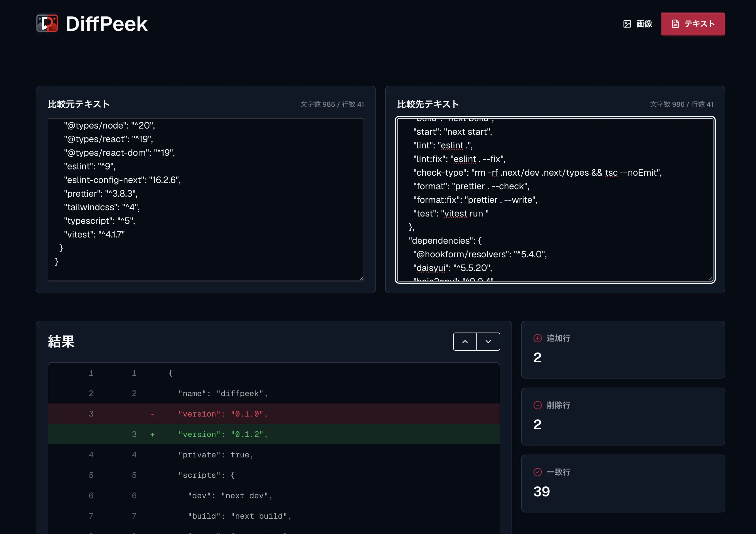Click the 結果 heading
This screenshot has height=534, width=756.
(61, 341)
